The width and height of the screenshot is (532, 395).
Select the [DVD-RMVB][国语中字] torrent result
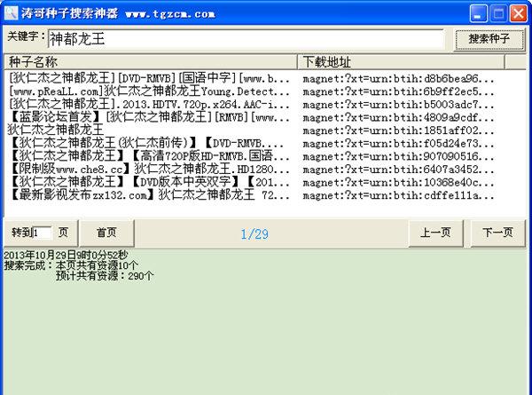point(149,78)
